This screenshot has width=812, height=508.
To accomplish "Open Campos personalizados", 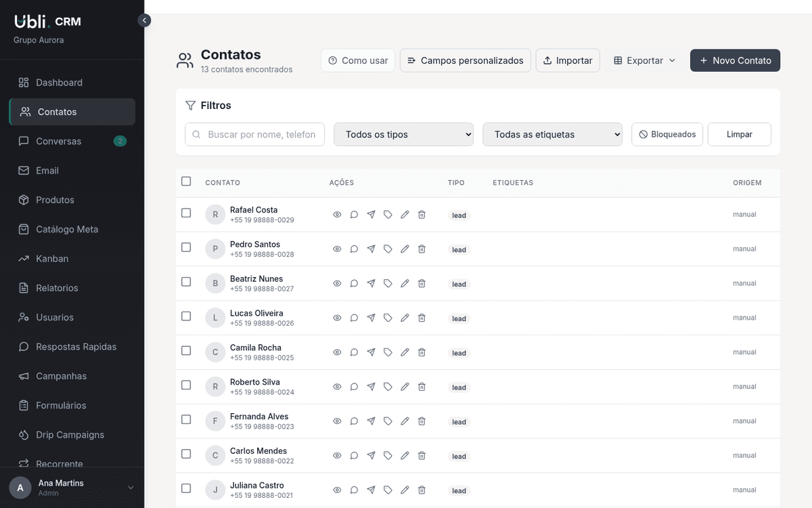I will click(x=466, y=60).
